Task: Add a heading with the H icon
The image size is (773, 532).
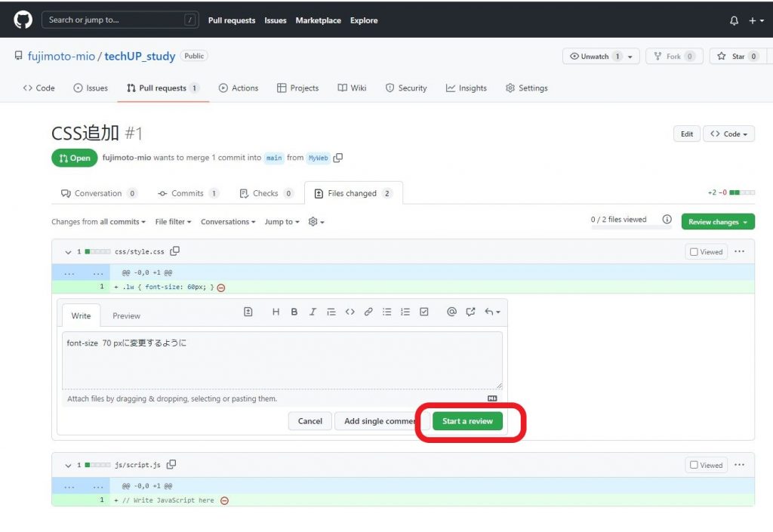Action: point(276,312)
